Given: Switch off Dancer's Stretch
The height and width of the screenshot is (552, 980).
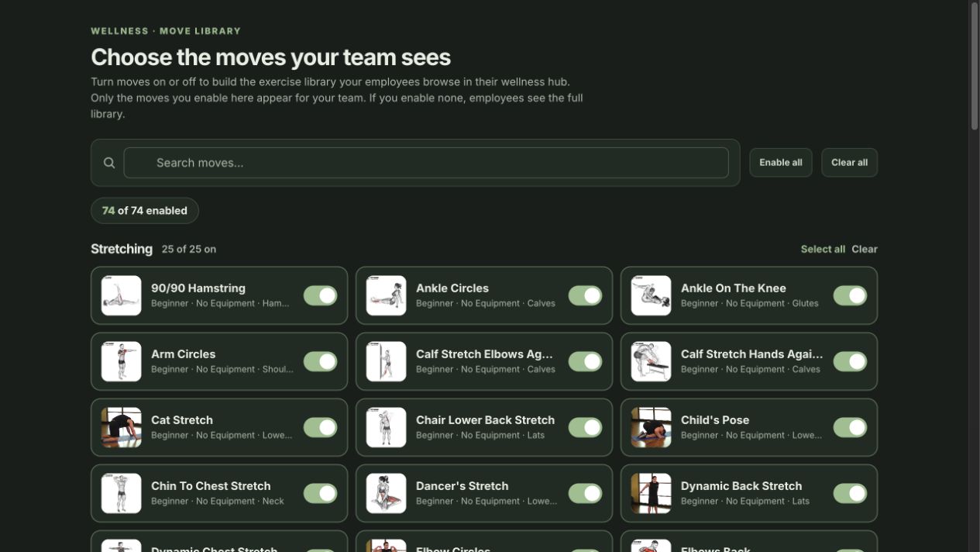Looking at the screenshot, I should tap(585, 493).
